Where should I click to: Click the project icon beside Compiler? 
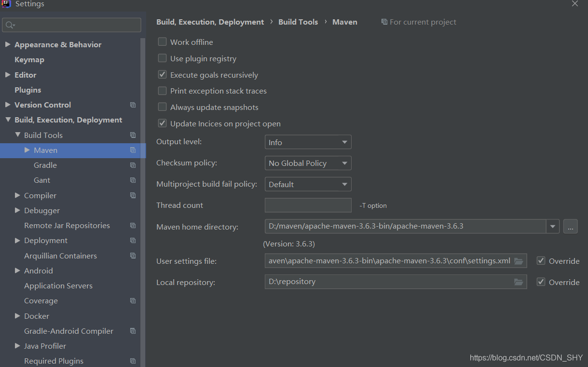(x=133, y=196)
